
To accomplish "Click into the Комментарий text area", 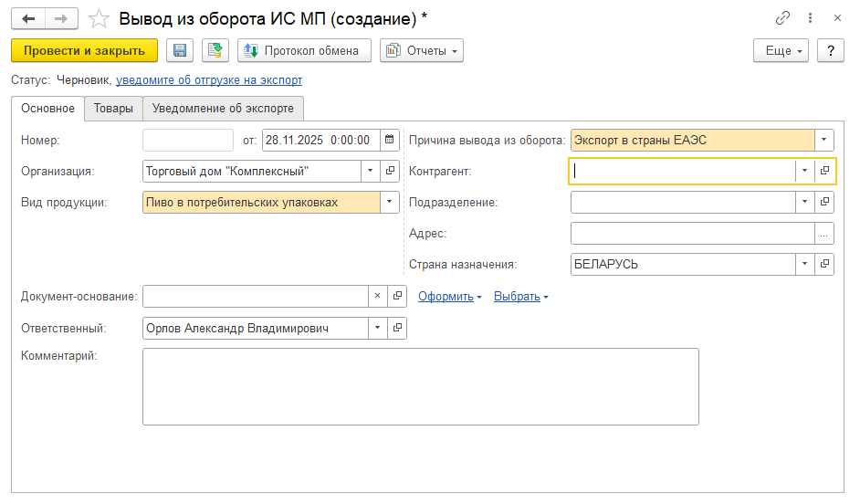I will (420, 386).
